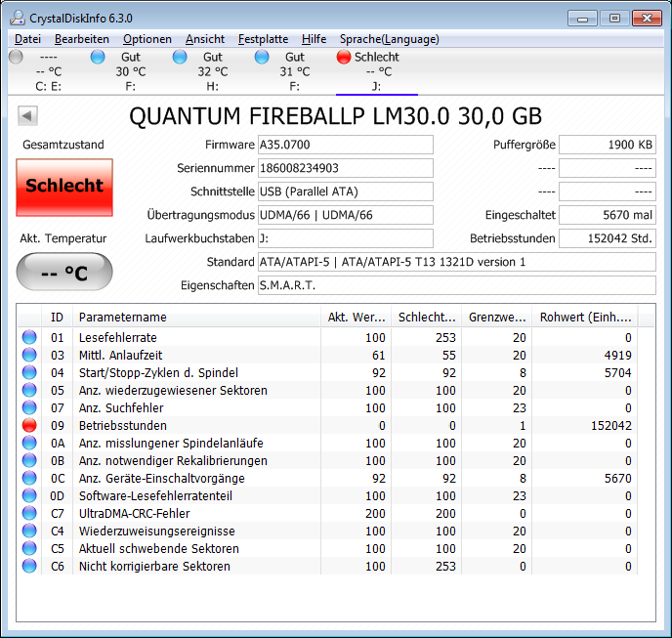
Task: Select the blue Gut disk icon for H:
Action: click(x=180, y=57)
